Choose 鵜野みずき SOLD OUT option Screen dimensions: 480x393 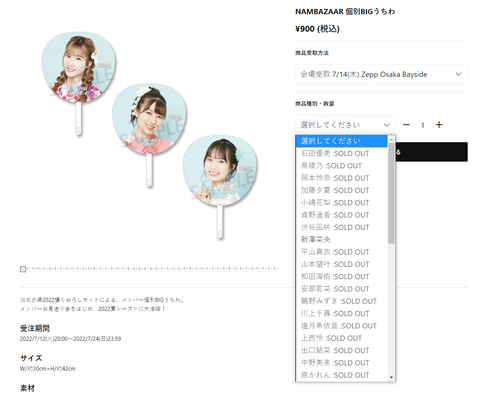[x=342, y=301]
